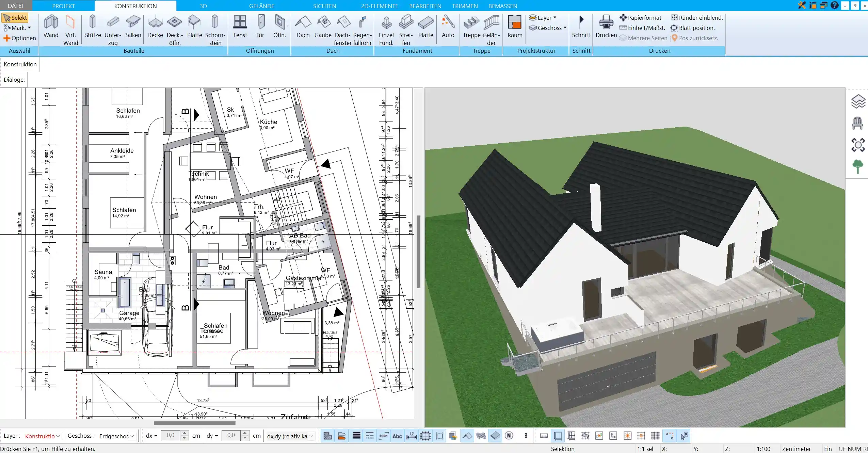Toggle roof visibility in bottom toolbar

pos(467,436)
